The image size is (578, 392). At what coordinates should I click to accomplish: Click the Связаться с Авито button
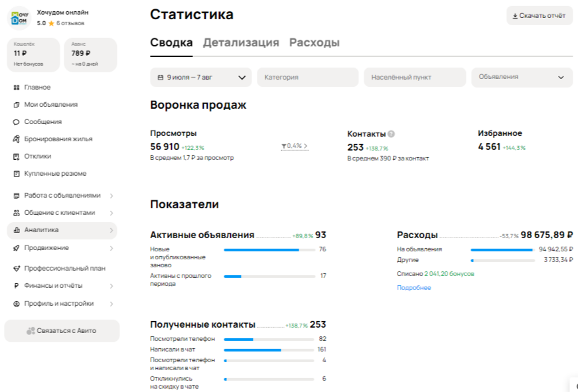point(62,331)
